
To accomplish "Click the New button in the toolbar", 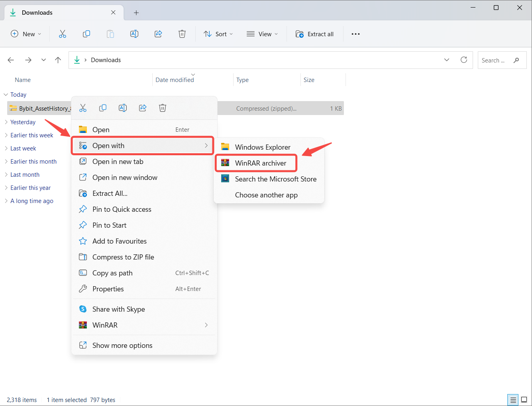I will tap(26, 34).
